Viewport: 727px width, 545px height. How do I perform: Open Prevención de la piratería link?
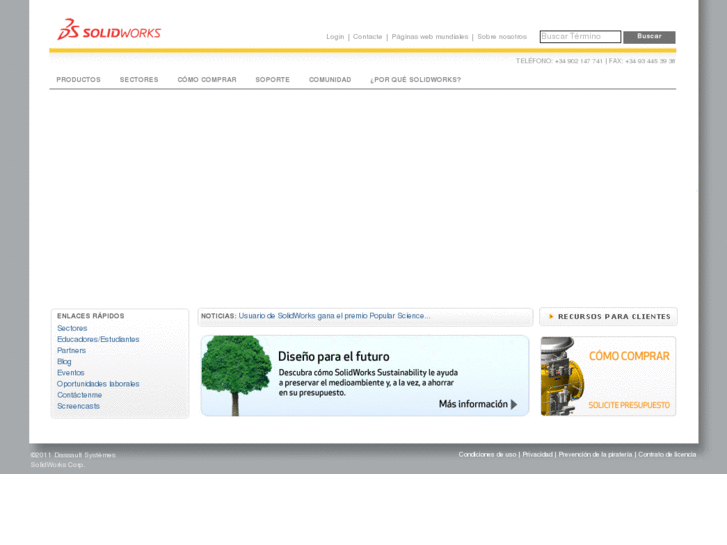[x=595, y=455]
